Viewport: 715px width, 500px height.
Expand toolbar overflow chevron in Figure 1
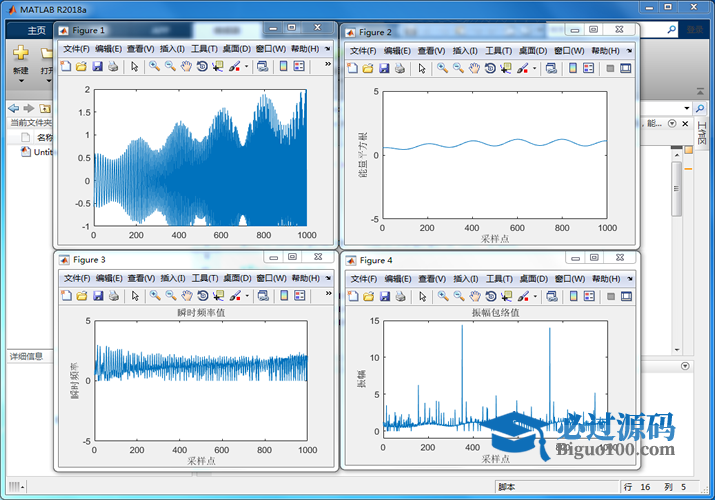pos(328,64)
